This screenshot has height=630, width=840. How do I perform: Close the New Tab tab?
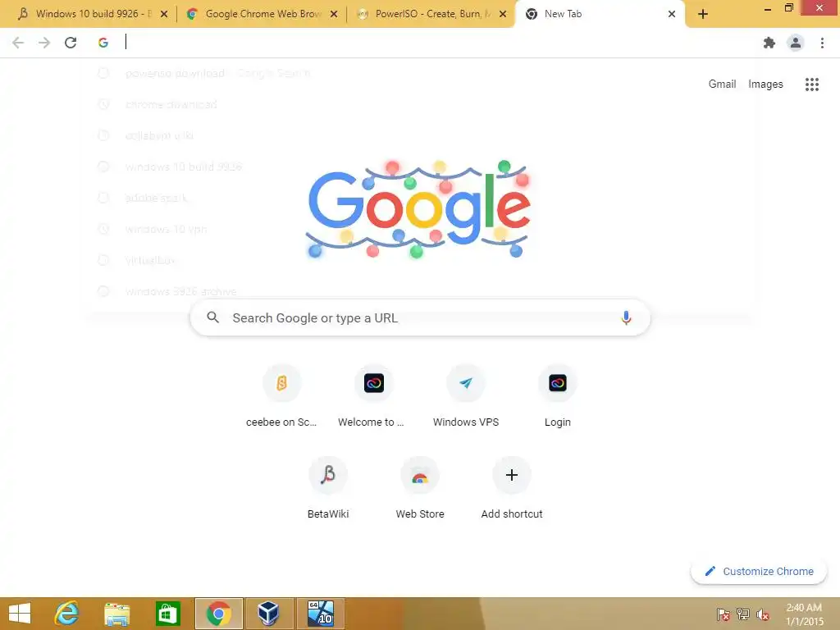[672, 14]
